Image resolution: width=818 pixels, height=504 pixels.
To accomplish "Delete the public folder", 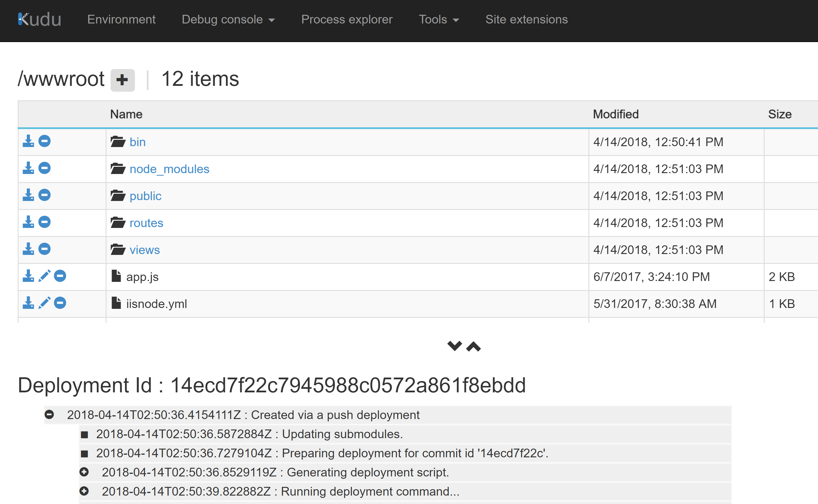I will pos(44,195).
